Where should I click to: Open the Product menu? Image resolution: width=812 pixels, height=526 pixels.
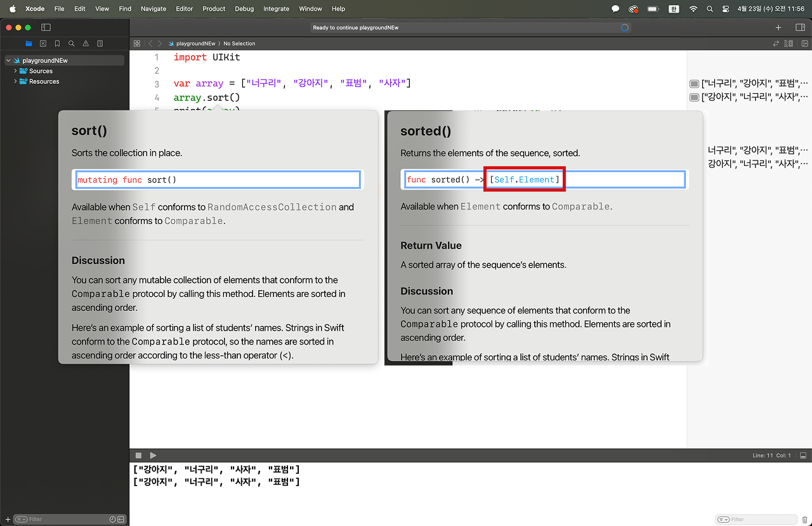214,9
